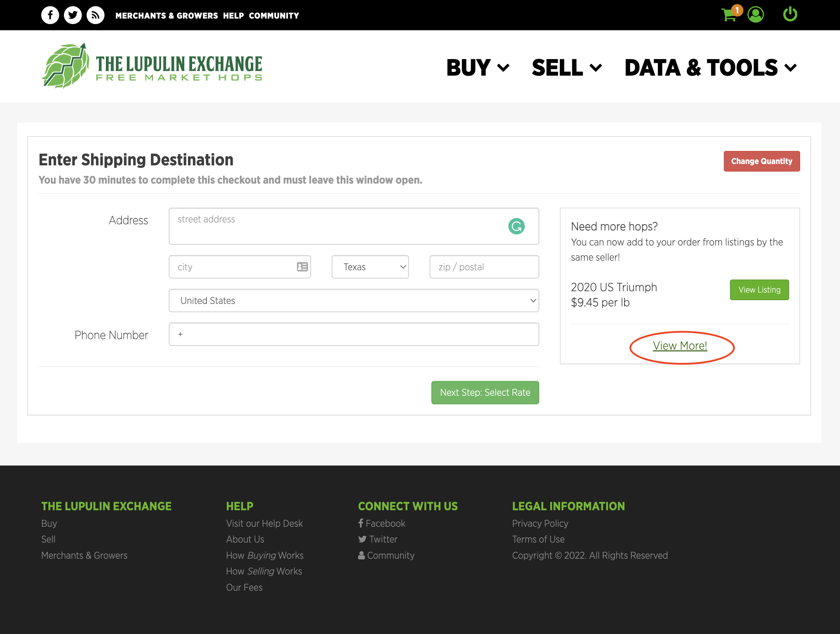Click the user account profile icon
840x634 pixels.
[x=756, y=15]
